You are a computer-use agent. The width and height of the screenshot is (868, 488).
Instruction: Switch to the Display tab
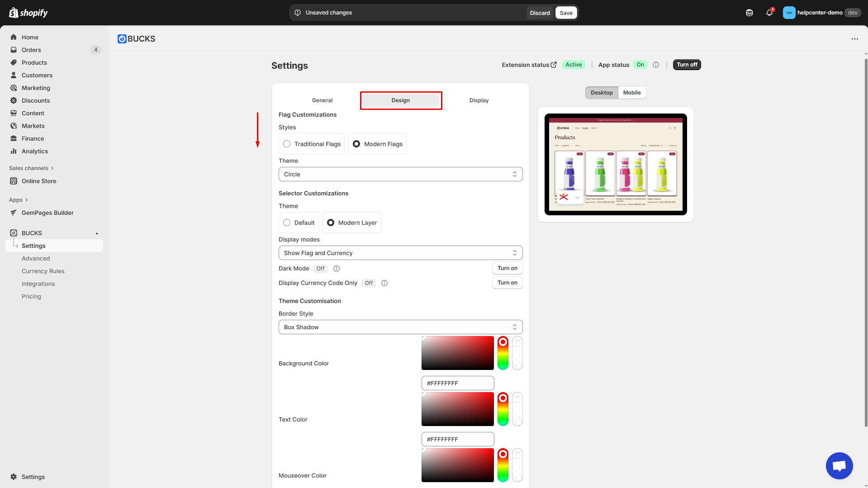pos(479,100)
